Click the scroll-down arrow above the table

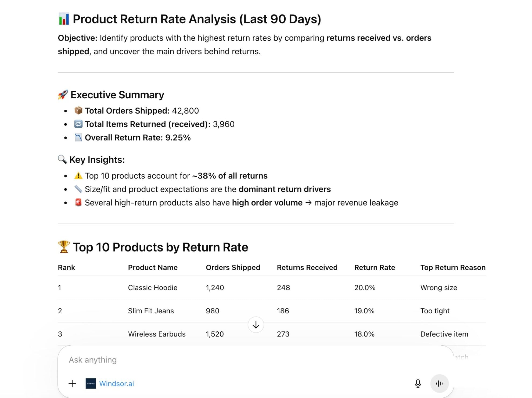[x=256, y=325]
